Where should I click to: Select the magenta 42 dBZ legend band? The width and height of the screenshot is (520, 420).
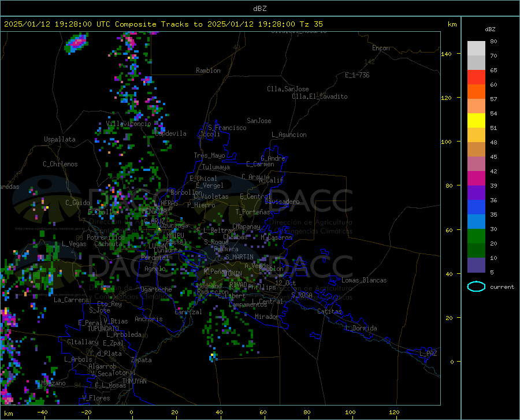click(x=476, y=178)
